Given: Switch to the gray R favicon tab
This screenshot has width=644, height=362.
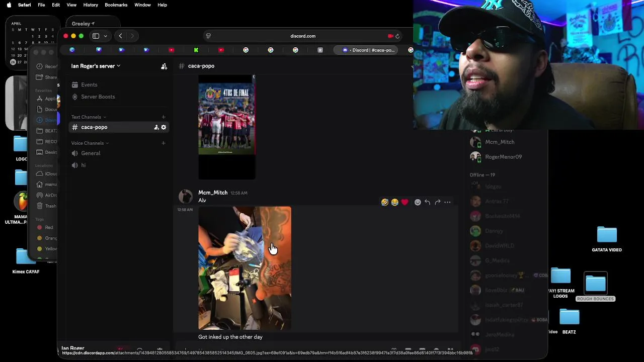Looking at the screenshot, I should coord(320,50).
